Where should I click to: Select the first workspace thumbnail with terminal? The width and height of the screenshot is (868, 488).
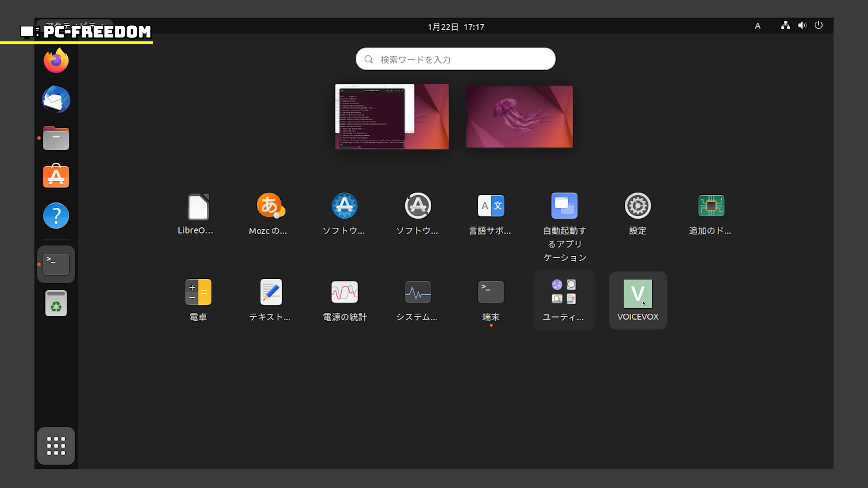point(392,117)
